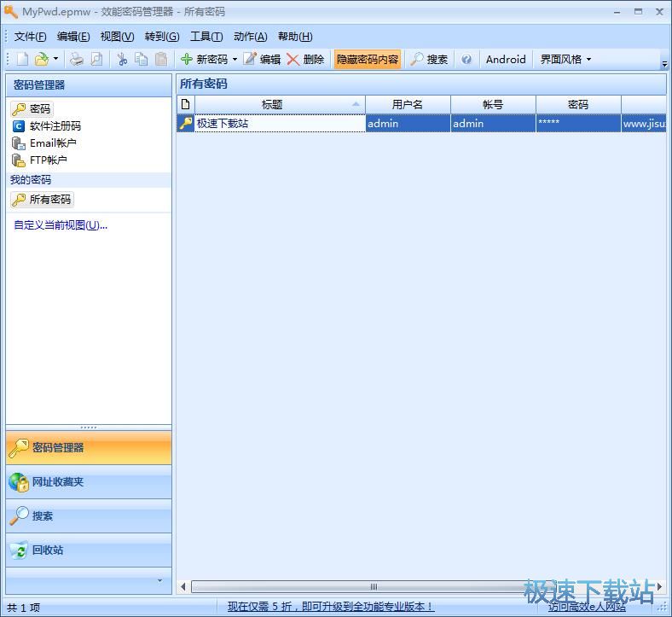Open the 视图(V) menu
Screen dimensions: 672x617
[x=117, y=36]
